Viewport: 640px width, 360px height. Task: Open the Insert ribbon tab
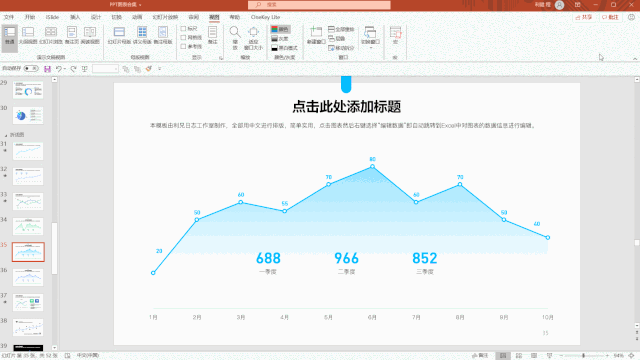pos(75,17)
